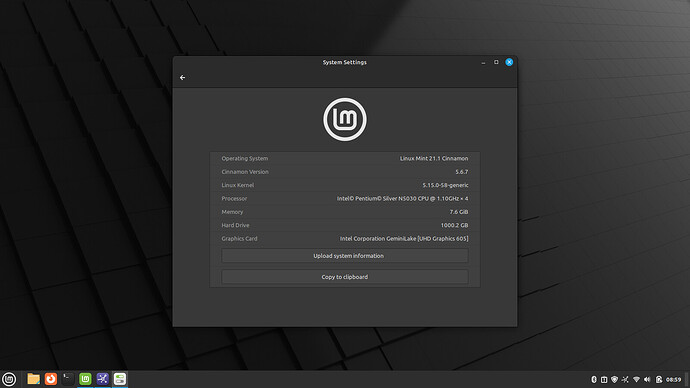Click the Upload system information button
The width and height of the screenshot is (690, 388).
pos(345,256)
